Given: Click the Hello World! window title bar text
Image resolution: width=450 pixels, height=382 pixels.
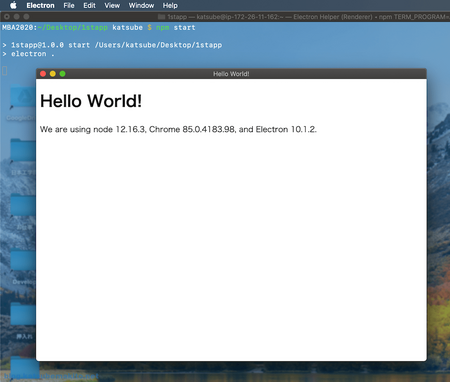Looking at the screenshot, I should [231, 74].
